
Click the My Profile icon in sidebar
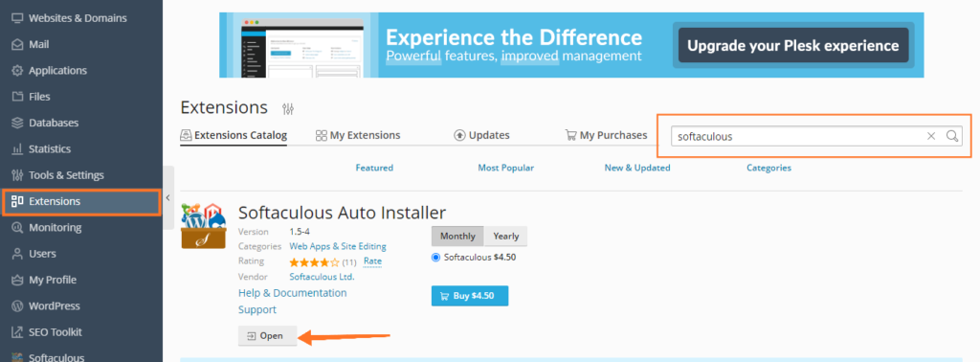pyautogui.click(x=17, y=280)
